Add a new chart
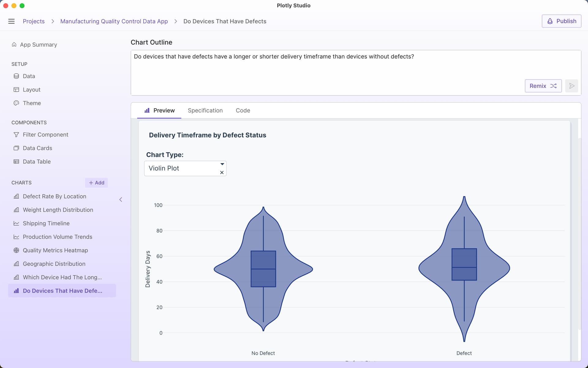Screen dimensions: 588x368 click(96, 183)
